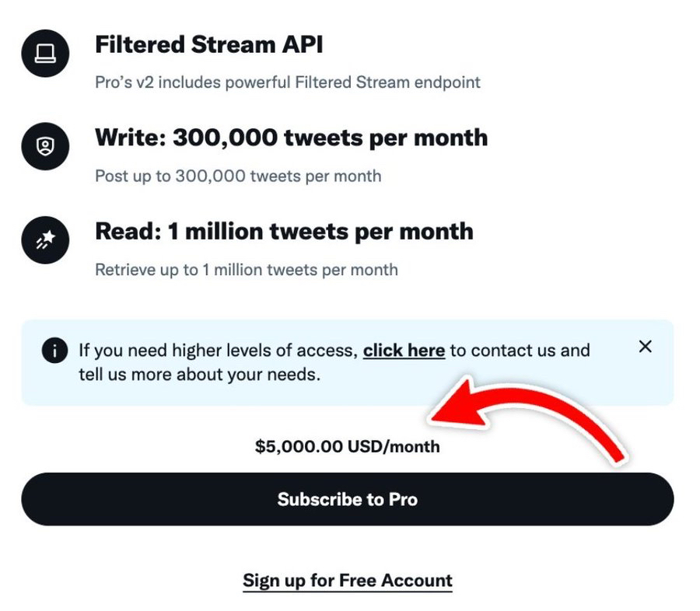700x611 pixels.
Task: Click the sparkle icon next to Read heading
Action: (46, 240)
